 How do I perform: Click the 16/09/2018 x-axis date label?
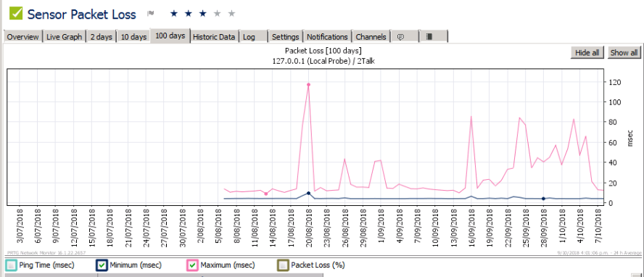tap(471, 228)
